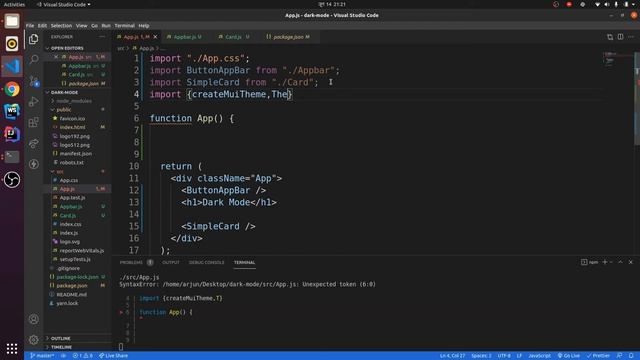Open changes compare icon in editor toolbar
Screen dimensions: 640x360
click(x=610, y=37)
